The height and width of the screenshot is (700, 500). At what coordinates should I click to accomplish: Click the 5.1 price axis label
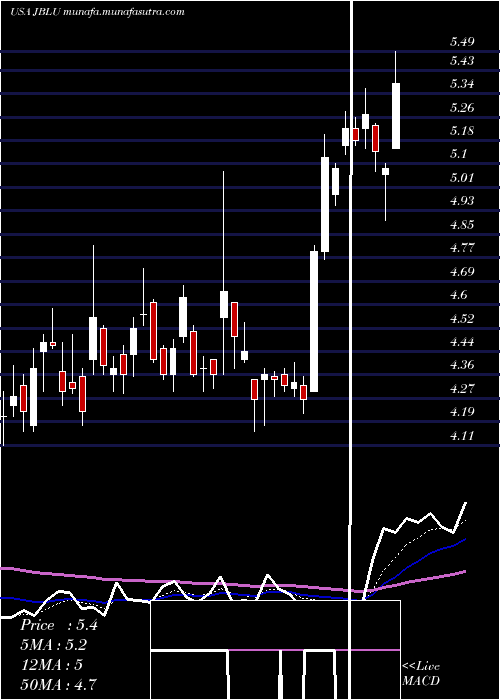pos(458,154)
